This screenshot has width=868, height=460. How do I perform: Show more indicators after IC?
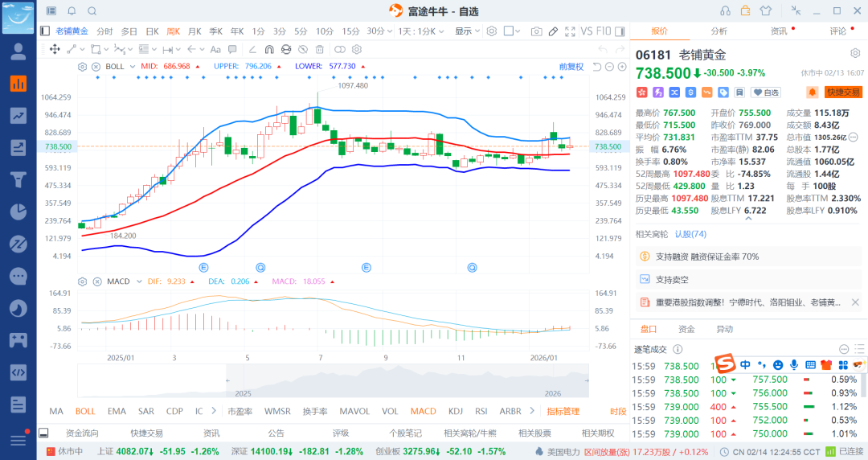click(214, 411)
